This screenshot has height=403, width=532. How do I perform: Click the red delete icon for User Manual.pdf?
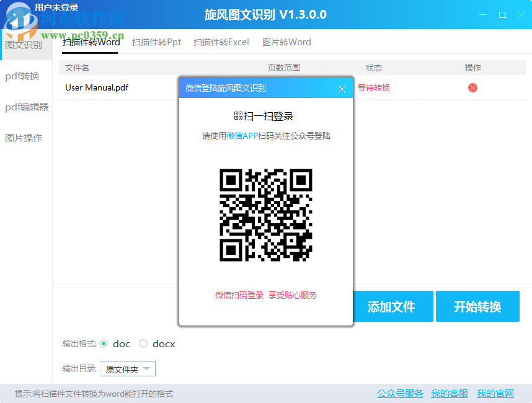[x=472, y=87]
